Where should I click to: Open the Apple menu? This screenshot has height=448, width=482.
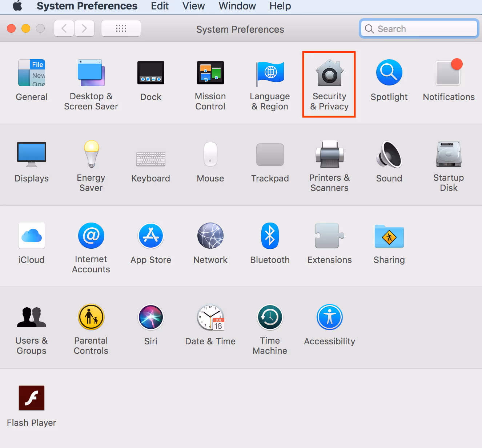[x=17, y=6]
